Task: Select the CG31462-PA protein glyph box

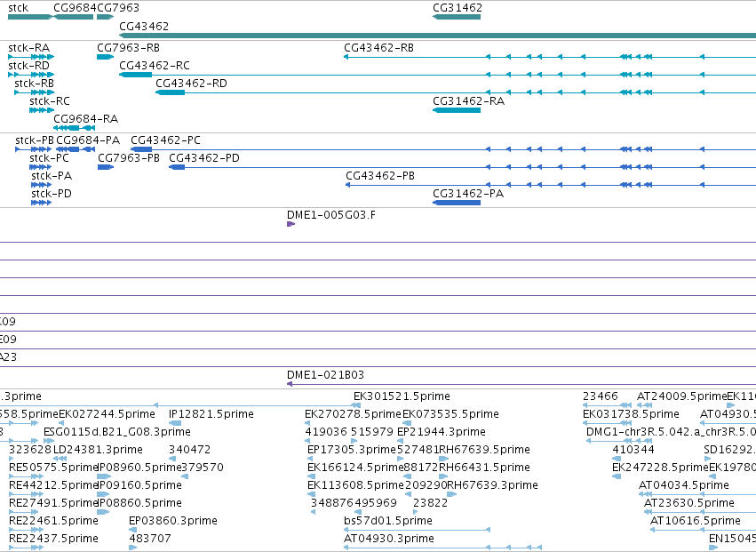Action: (x=457, y=203)
